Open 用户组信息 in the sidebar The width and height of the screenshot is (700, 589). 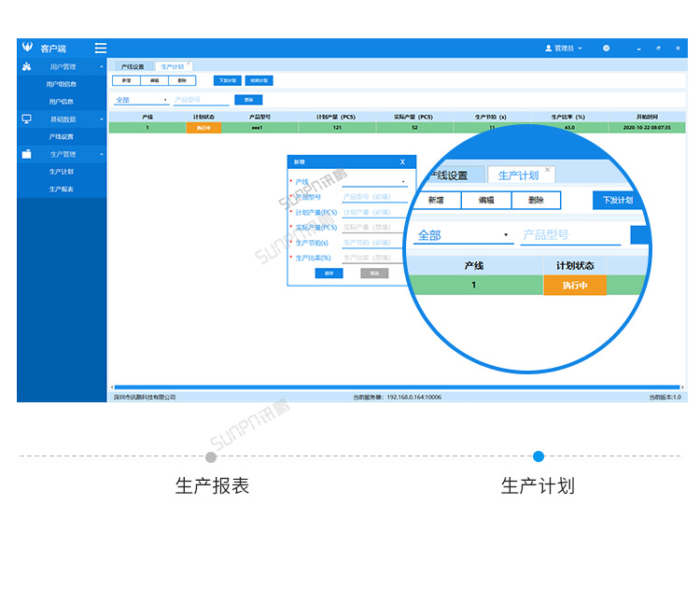click(62, 84)
